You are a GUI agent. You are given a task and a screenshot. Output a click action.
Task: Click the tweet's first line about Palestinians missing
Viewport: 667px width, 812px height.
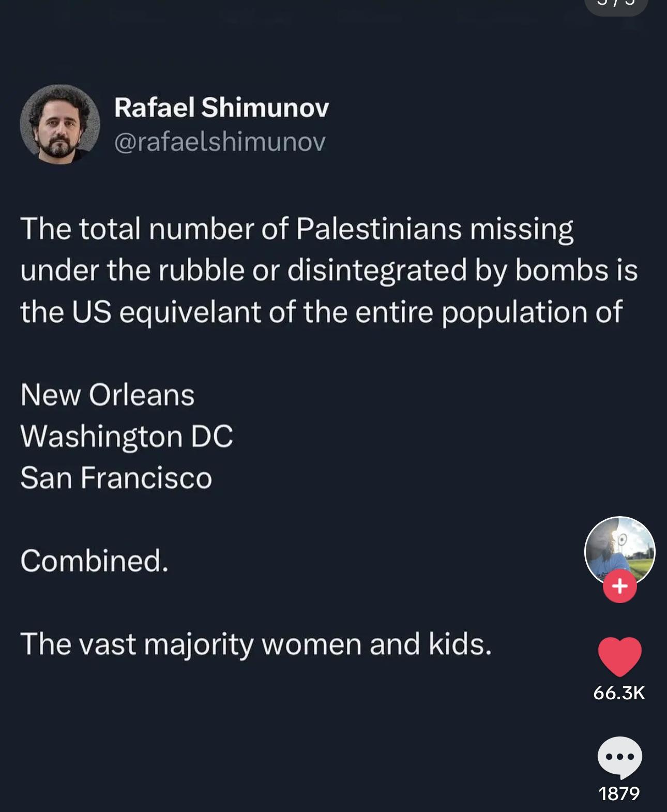tap(297, 229)
